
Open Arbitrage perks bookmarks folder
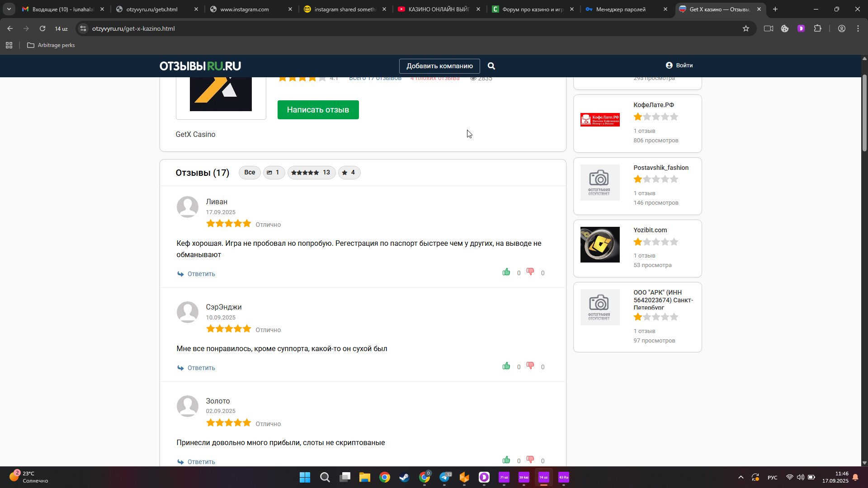click(x=51, y=45)
